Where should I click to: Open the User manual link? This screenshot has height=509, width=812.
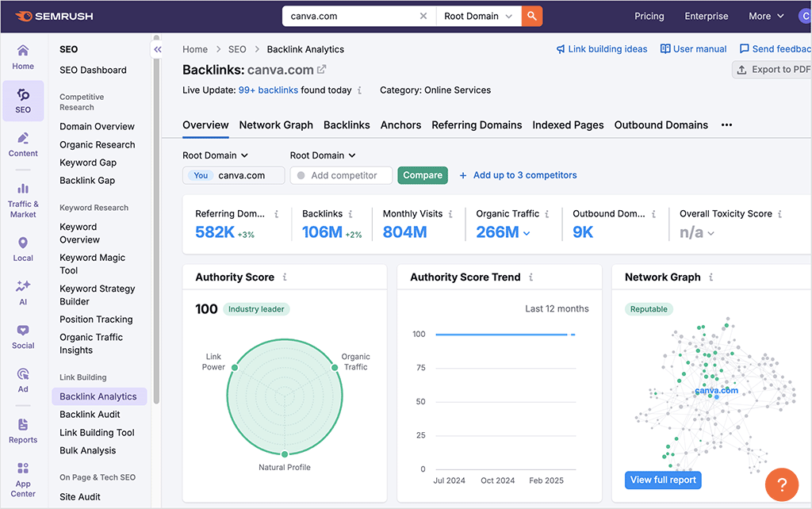click(x=693, y=48)
